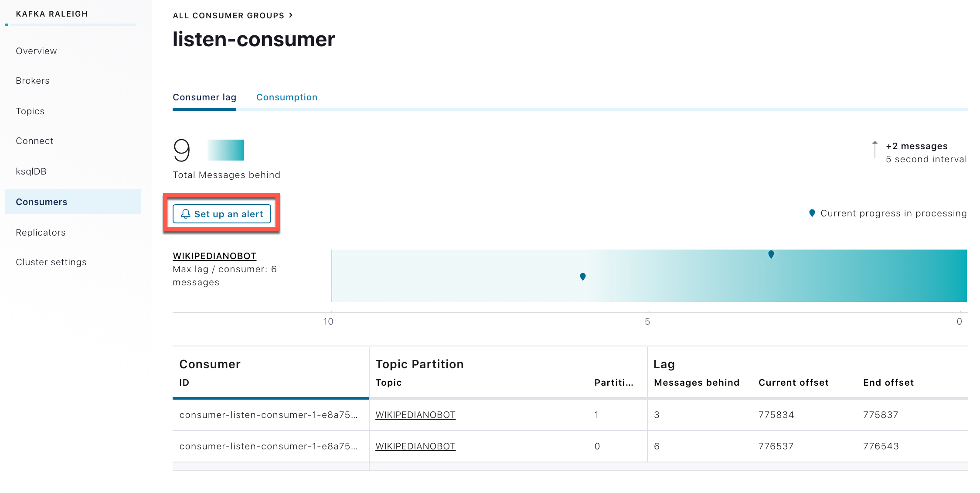
Task: Click the total messages gradient swatch
Action: tap(225, 150)
